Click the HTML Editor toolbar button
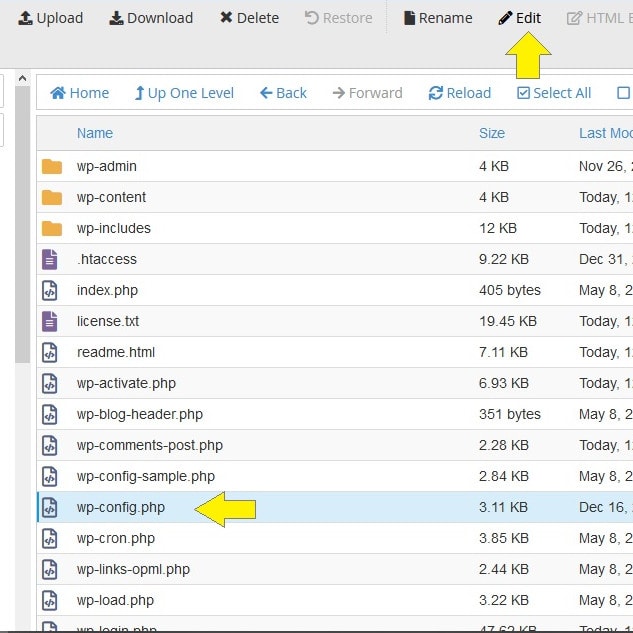Image resolution: width=633 pixels, height=633 pixels. pyautogui.click(x=599, y=18)
